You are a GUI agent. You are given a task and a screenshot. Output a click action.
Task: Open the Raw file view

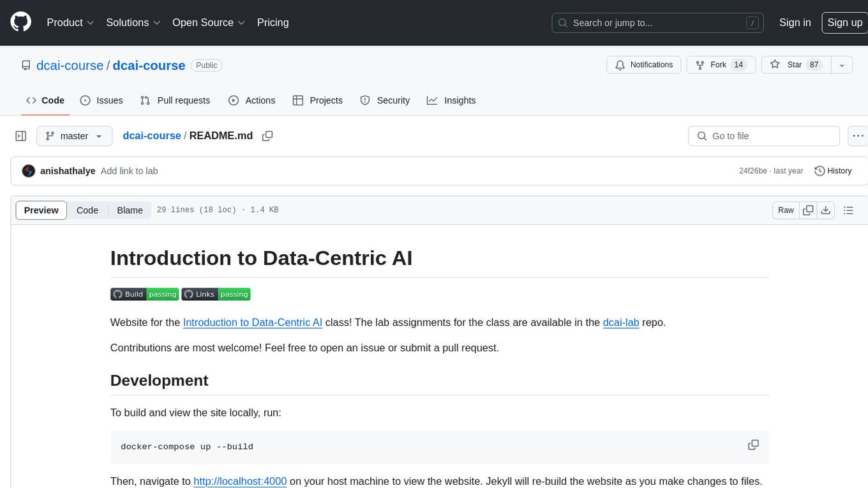(786, 210)
